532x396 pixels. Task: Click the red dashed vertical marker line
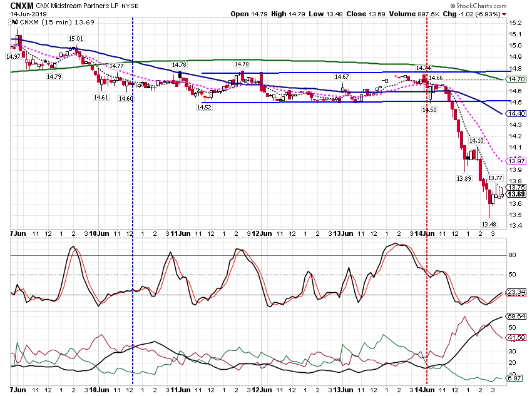click(x=427, y=200)
